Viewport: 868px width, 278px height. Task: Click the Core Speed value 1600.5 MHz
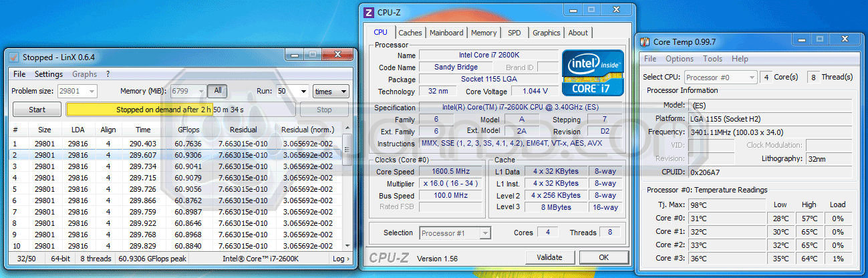pyautogui.click(x=451, y=172)
